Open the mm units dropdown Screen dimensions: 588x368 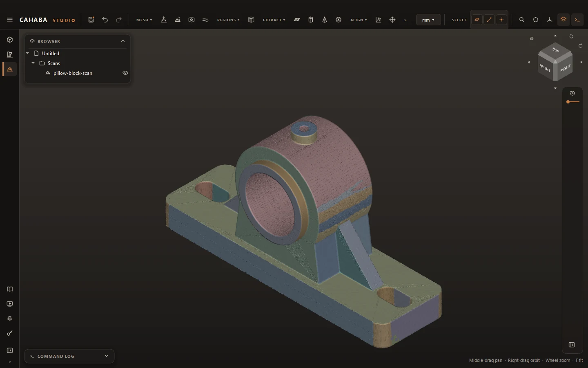click(428, 20)
